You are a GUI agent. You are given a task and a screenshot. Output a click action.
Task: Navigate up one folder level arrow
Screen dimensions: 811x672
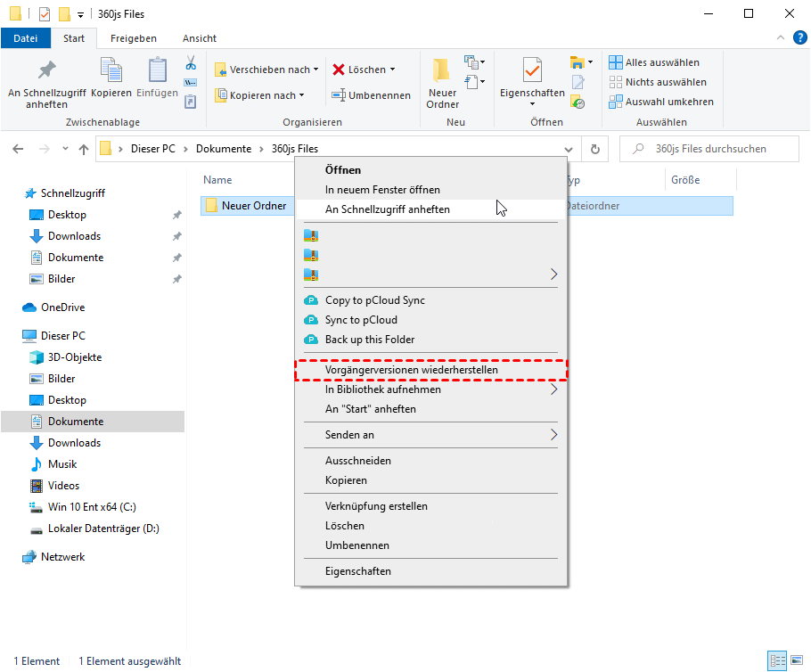(x=83, y=149)
